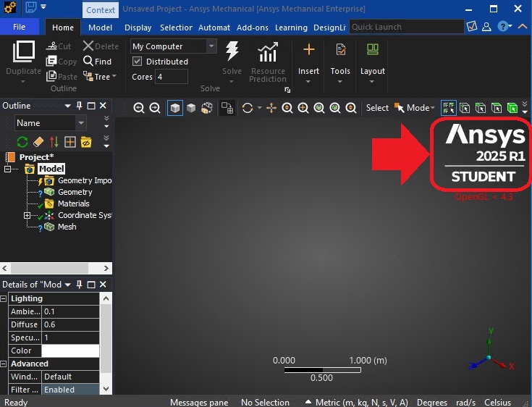Switch to the Automation ribbon tab

point(214,28)
